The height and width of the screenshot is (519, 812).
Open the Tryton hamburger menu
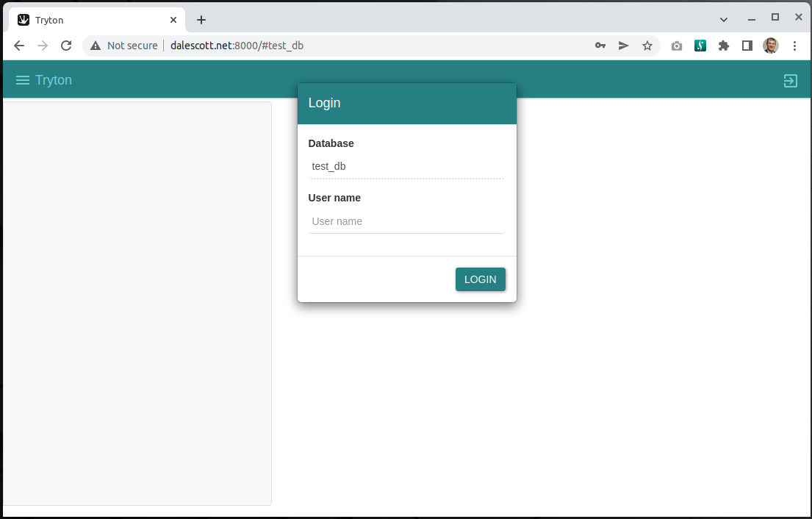tap(21, 80)
